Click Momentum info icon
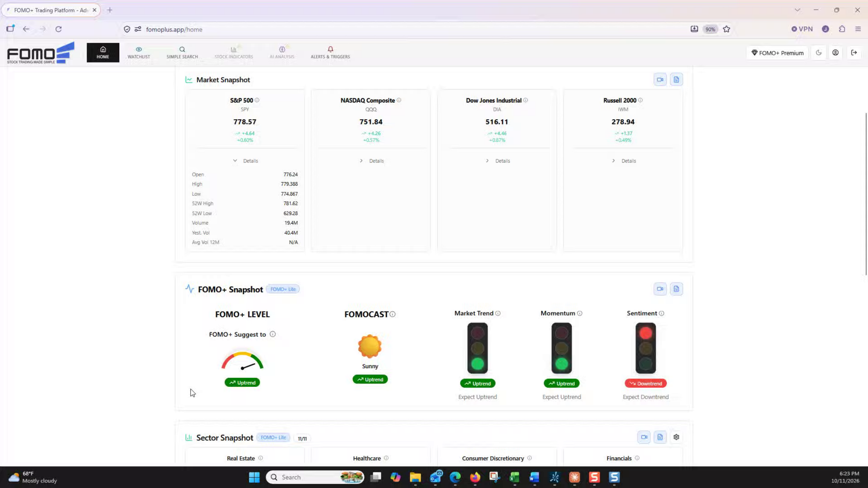868x488 pixels. 580,313
